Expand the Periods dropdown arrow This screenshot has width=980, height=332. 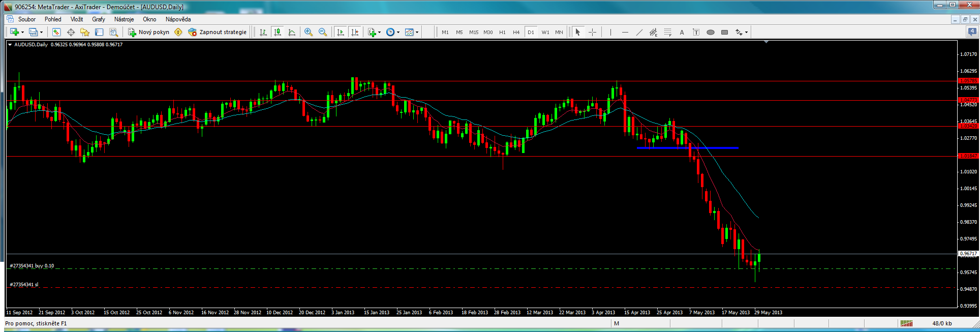[x=398, y=32]
